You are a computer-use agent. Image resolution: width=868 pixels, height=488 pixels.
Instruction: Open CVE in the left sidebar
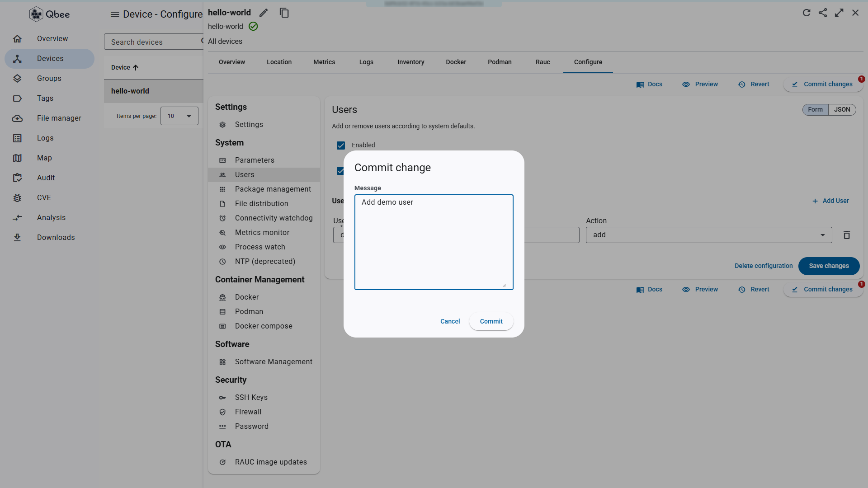pyautogui.click(x=50, y=198)
